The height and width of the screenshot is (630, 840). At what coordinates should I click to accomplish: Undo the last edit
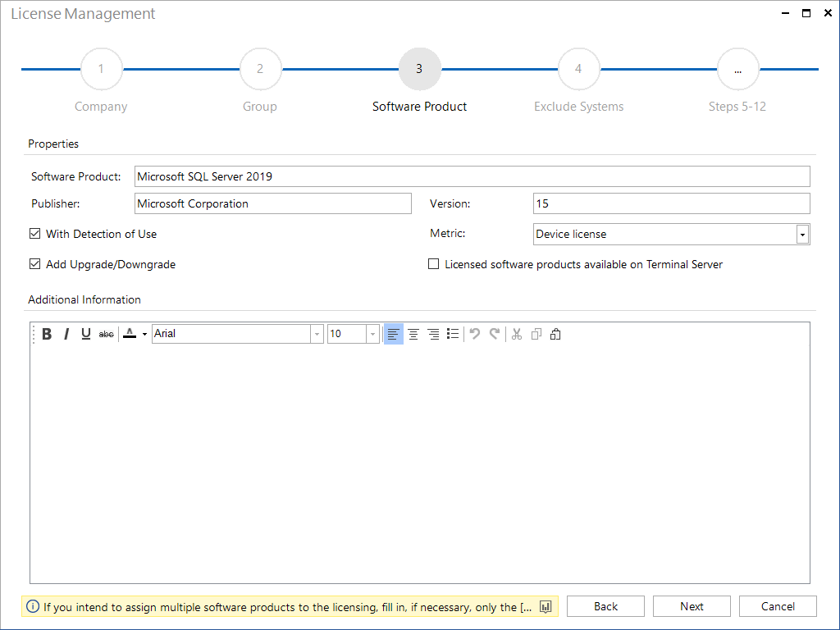coord(475,335)
